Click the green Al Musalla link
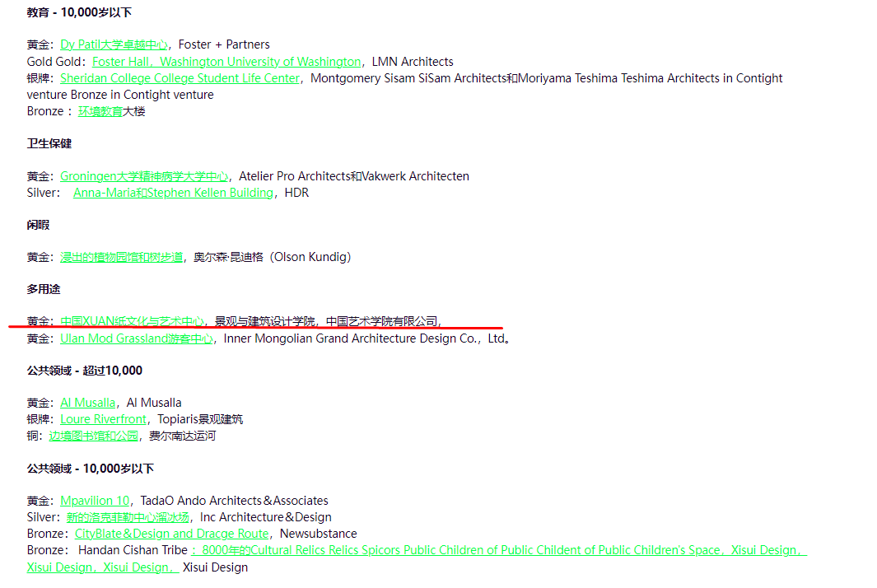Image resolution: width=877 pixels, height=588 pixels. [88, 403]
